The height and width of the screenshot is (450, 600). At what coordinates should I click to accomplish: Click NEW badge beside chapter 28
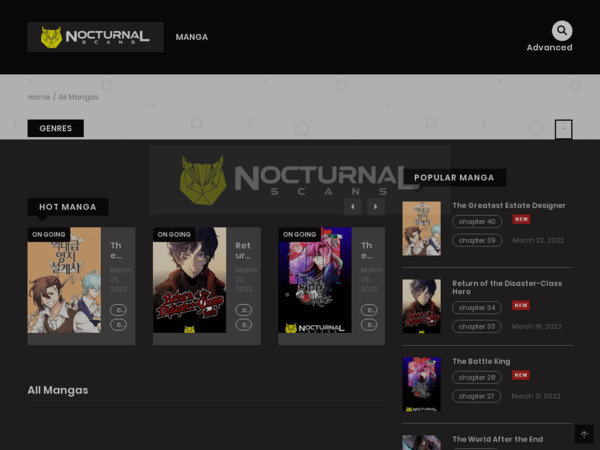pos(521,375)
